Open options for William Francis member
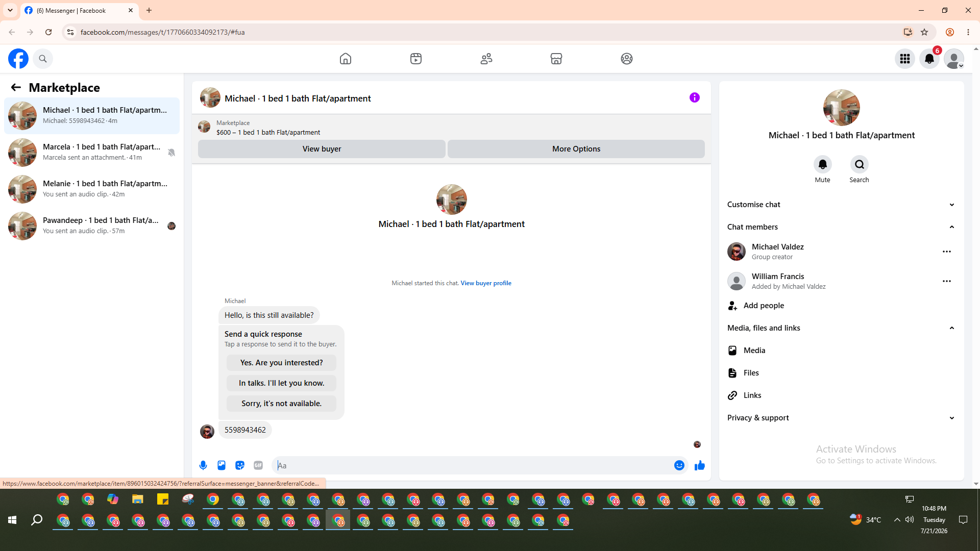 point(947,281)
